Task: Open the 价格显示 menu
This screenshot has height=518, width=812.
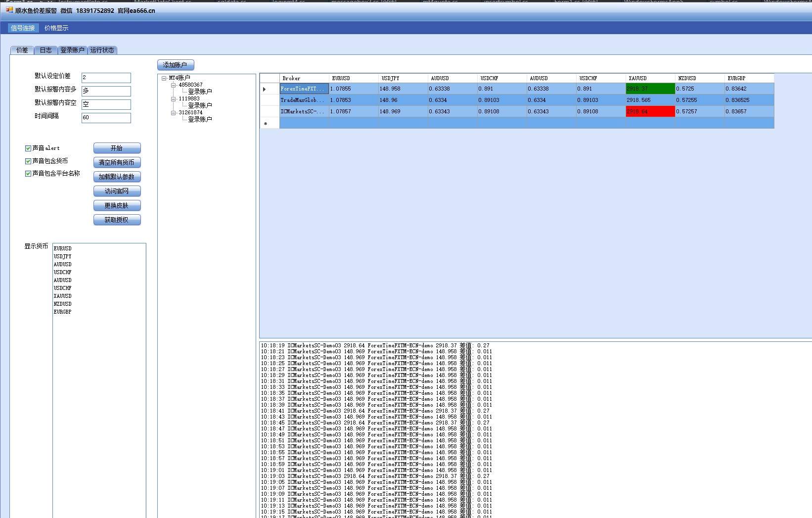Action: coord(56,28)
